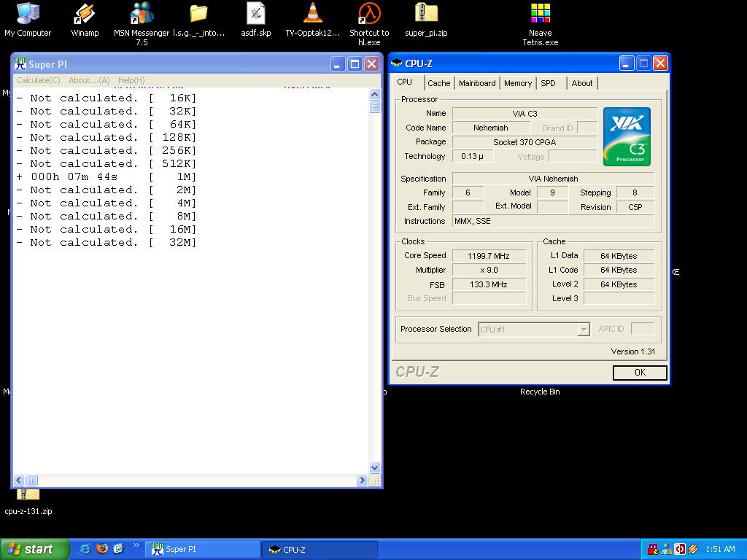
Task: Minimize the Super PI window
Action: click(338, 64)
